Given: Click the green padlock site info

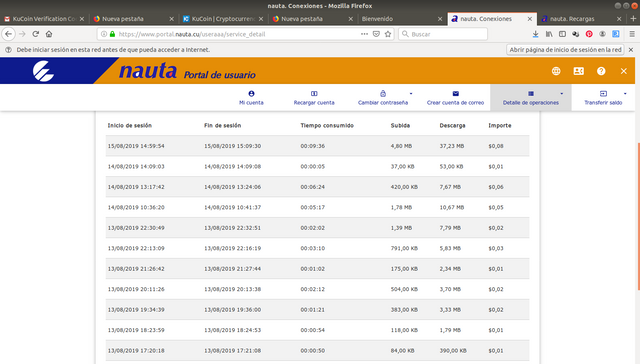Looking at the screenshot, I should pos(112,34).
